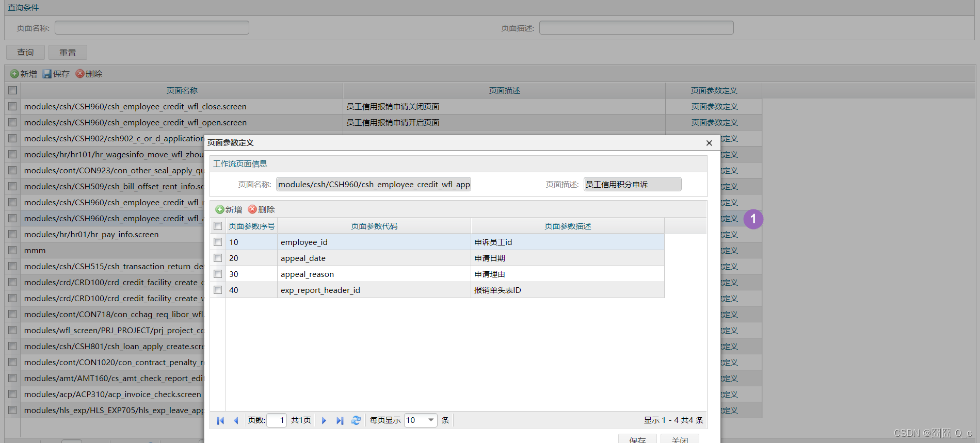Focus the 页面描述 query input field
The height and width of the screenshot is (443, 980).
click(x=636, y=28)
